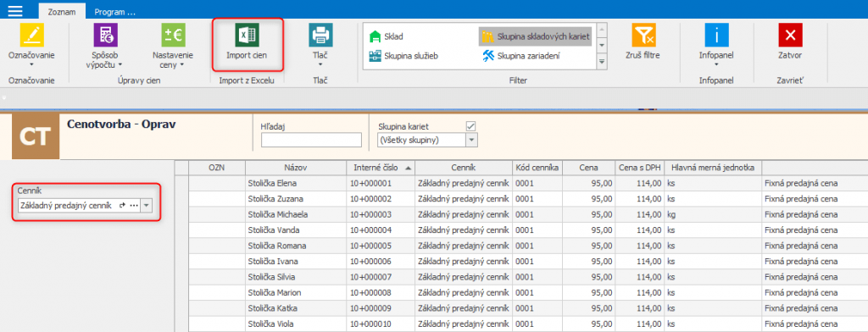Select Skupina služieb filter
The width and height of the screenshot is (868, 332).
[x=403, y=56]
